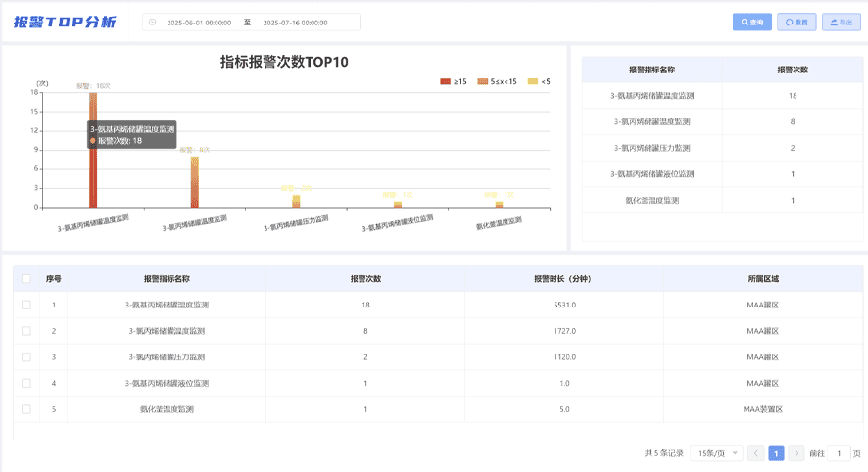Select page 1 in pagination

[x=776, y=453]
